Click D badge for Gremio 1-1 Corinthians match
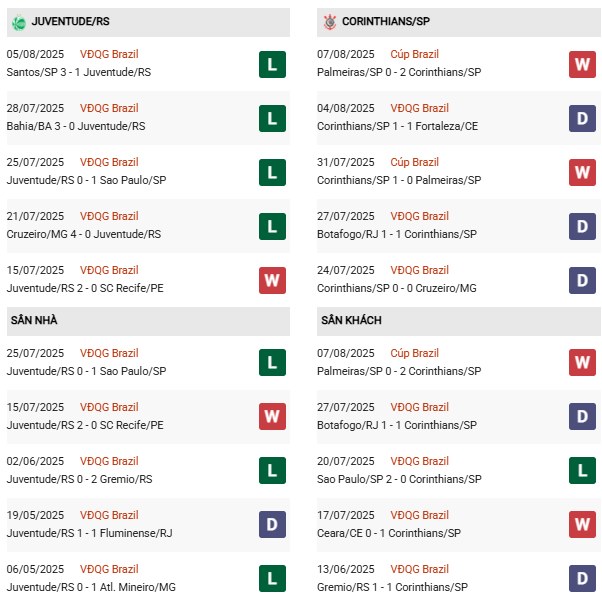This screenshot has width=602, height=601. (x=582, y=580)
